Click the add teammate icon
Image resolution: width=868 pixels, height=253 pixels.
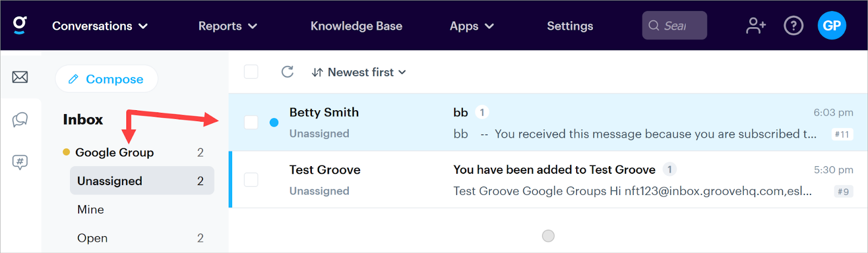[756, 26]
